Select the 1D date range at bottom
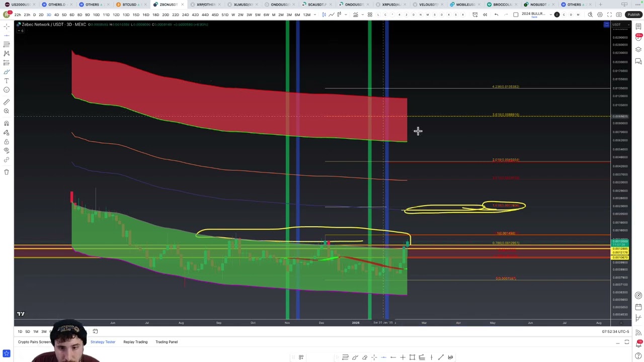The image size is (644, 362). (x=20, y=332)
